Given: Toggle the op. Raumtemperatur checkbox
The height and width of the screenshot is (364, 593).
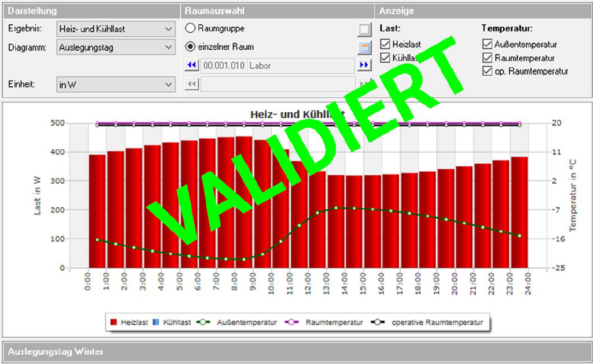Looking at the screenshot, I should tap(487, 71).
